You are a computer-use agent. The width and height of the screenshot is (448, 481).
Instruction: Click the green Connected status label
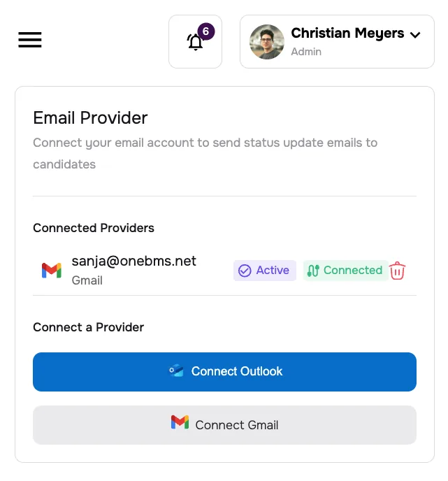click(x=352, y=271)
